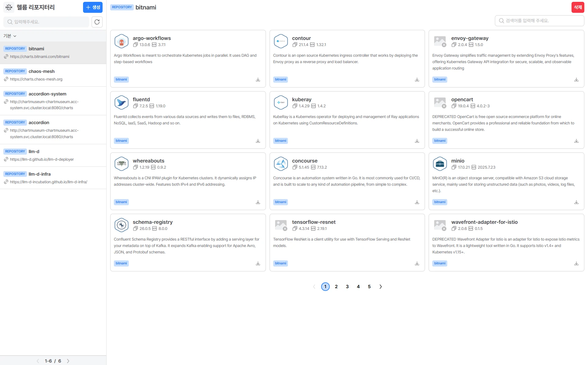The width and height of the screenshot is (588, 365).
Task: Next page arrow in repository list footer
Action: tap(68, 361)
